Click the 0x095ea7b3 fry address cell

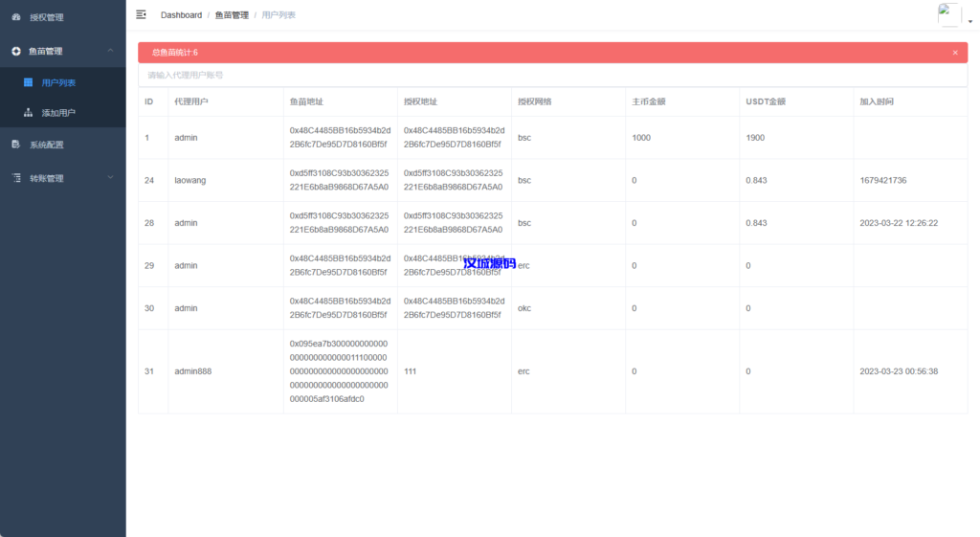tap(339, 371)
